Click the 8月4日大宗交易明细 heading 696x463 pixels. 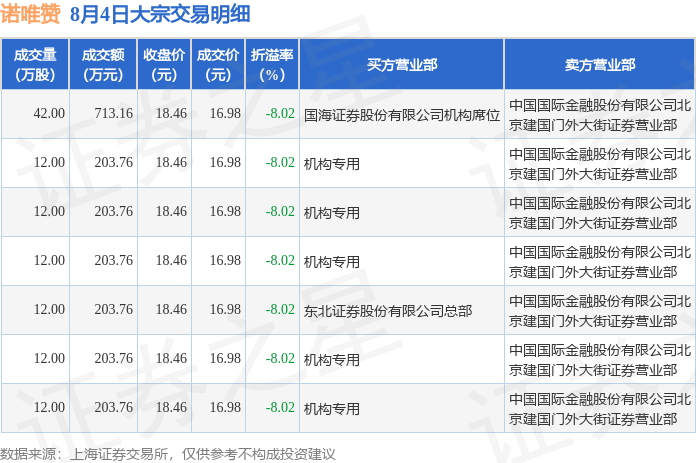click(160, 14)
